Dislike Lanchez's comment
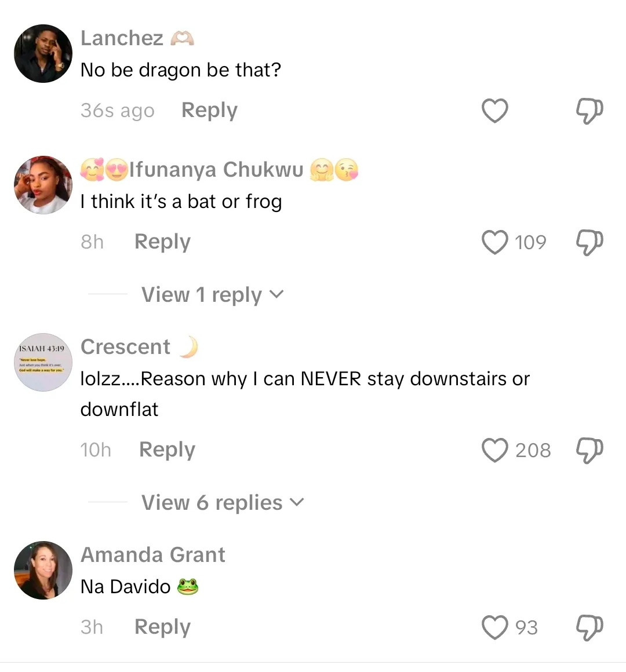 [589, 111]
